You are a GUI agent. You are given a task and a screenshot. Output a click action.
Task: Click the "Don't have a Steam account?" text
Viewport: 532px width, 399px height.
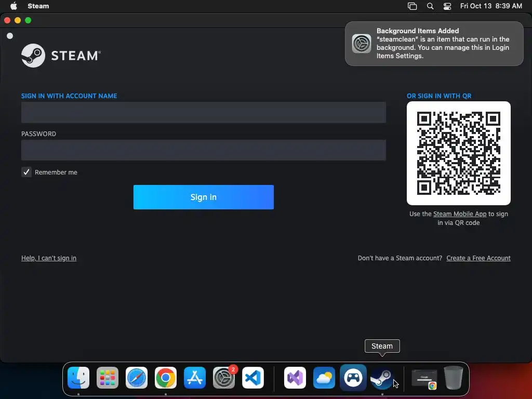(400, 258)
